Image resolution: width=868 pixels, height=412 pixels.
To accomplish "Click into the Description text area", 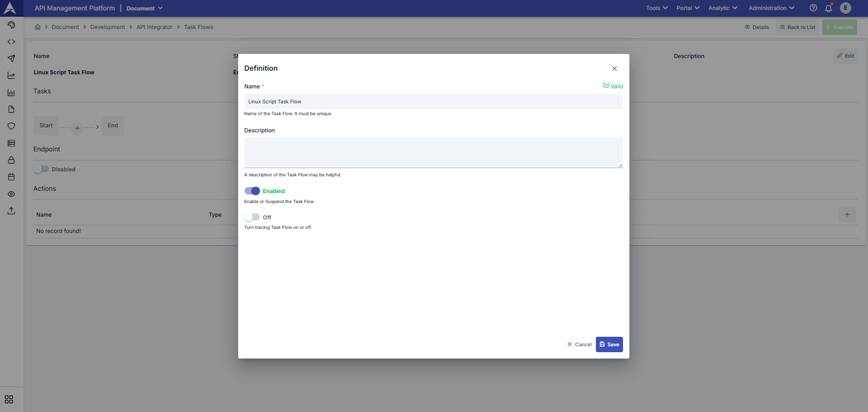I will (433, 153).
